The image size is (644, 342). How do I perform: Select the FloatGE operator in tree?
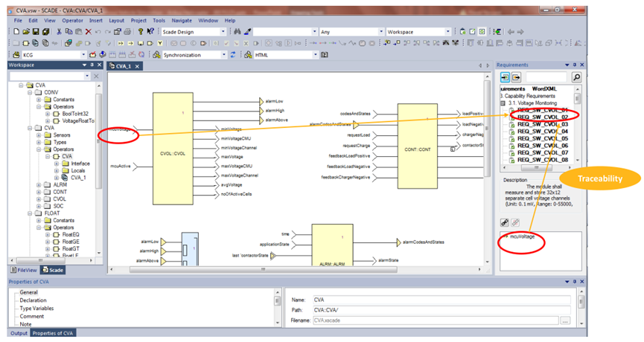71,242
